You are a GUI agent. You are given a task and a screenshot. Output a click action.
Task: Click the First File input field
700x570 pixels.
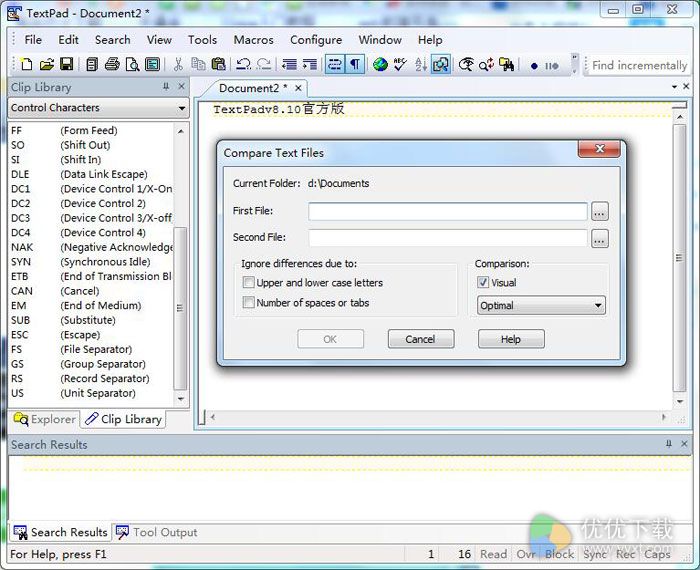(448, 211)
